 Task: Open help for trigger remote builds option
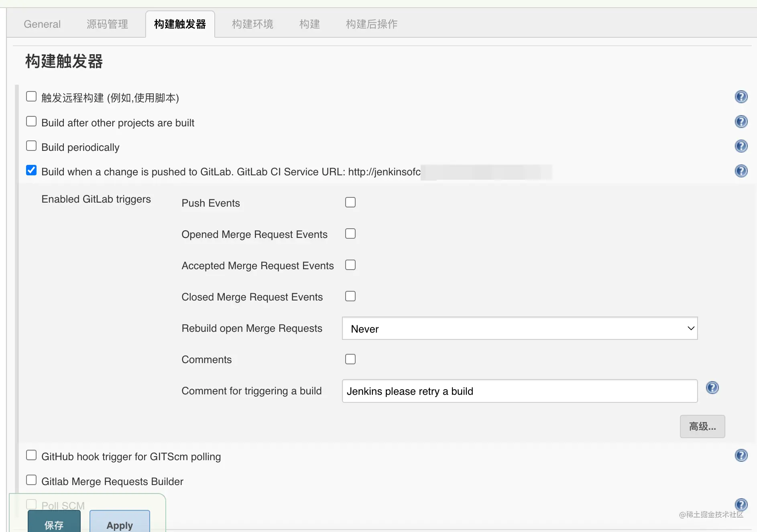click(x=741, y=97)
